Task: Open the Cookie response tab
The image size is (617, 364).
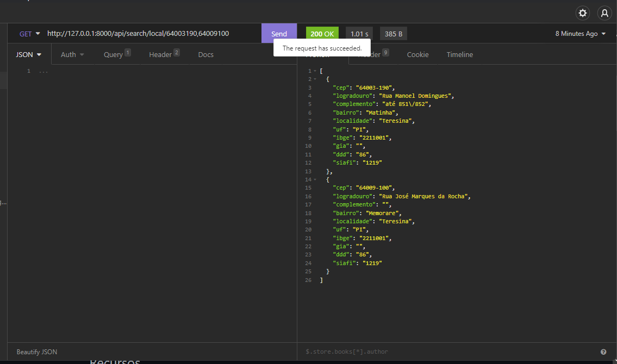Action: (417, 54)
